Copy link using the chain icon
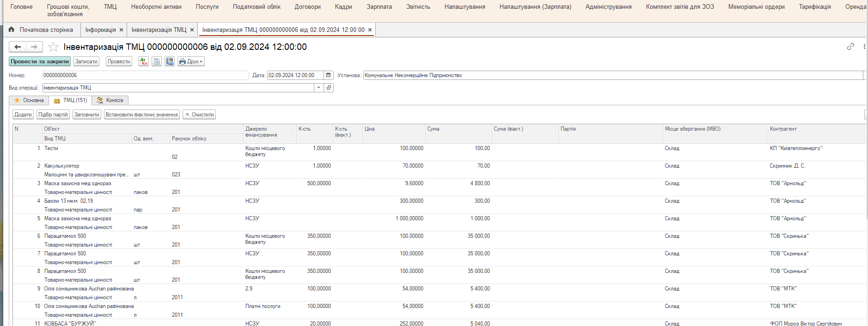This screenshot has width=868, height=326. 850,47
